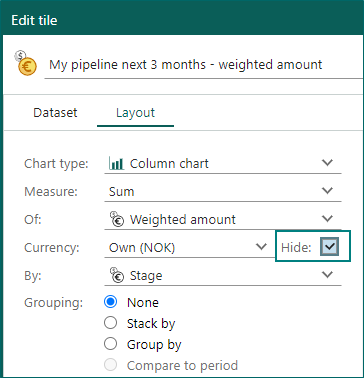Expand the Of field dropdown arrow
The width and height of the screenshot is (364, 378).
point(328,219)
